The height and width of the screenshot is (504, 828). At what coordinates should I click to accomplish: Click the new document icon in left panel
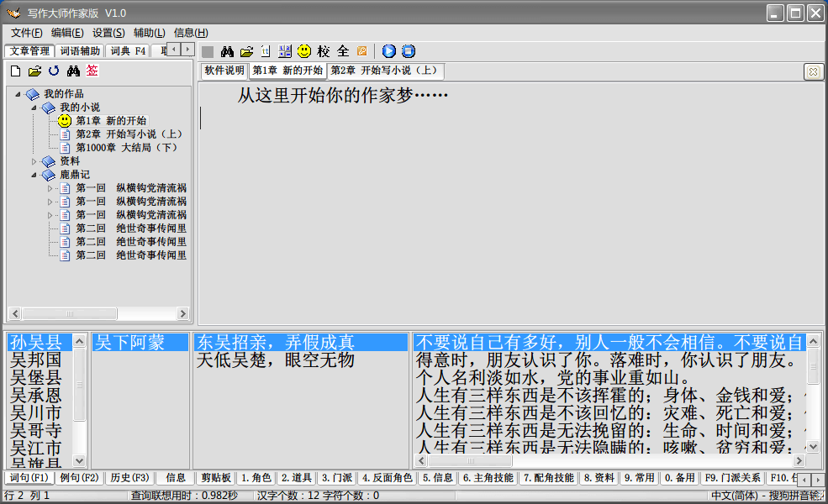coord(15,71)
